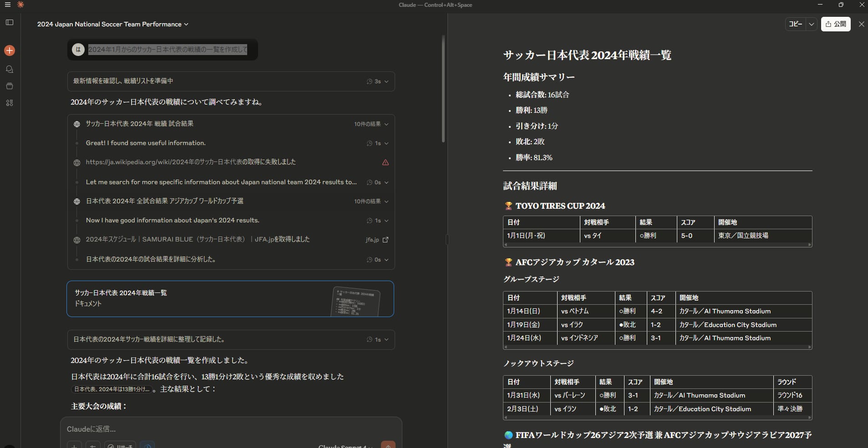Open tools settings button below input
This screenshot has width=868, height=448.
[93, 445]
